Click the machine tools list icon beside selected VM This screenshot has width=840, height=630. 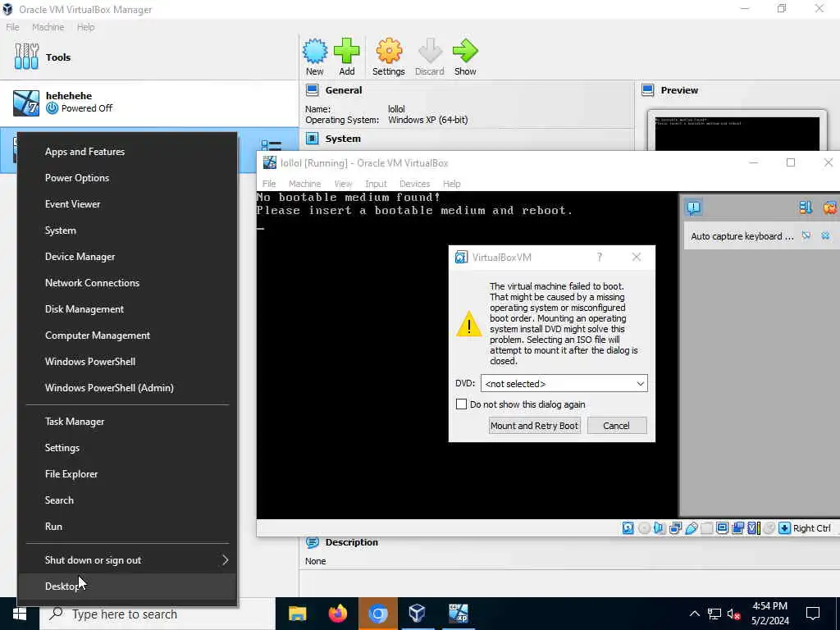click(x=271, y=146)
